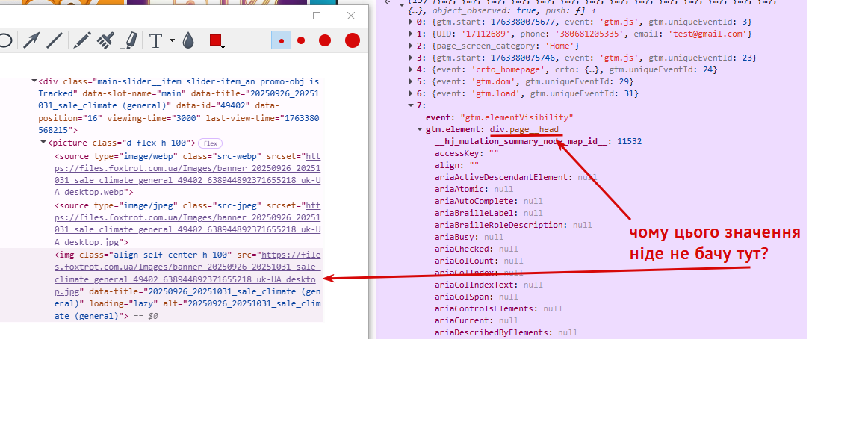
Task: Click the div.page__head element value
Action: point(524,129)
